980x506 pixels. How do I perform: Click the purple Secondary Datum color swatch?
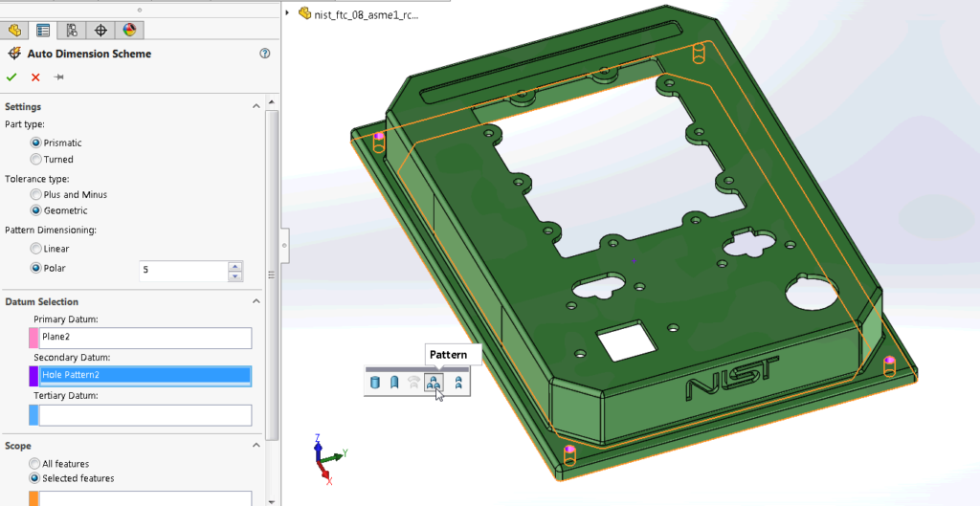[x=33, y=376]
